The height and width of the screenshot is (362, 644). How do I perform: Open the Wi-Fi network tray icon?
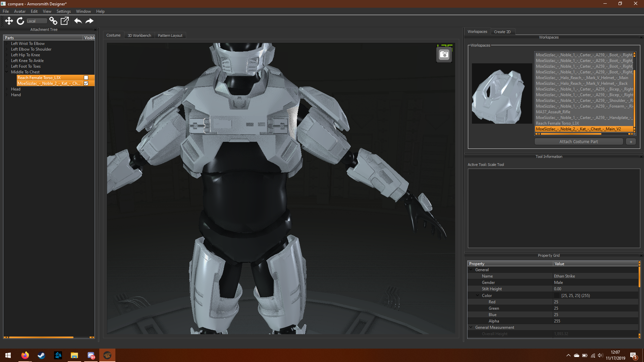(593, 355)
